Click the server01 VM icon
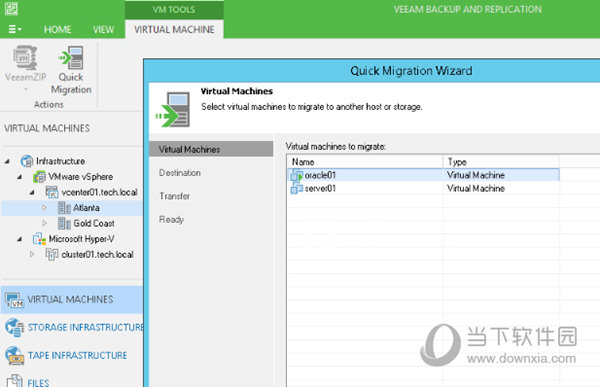This screenshot has width=600, height=387. coord(297,188)
